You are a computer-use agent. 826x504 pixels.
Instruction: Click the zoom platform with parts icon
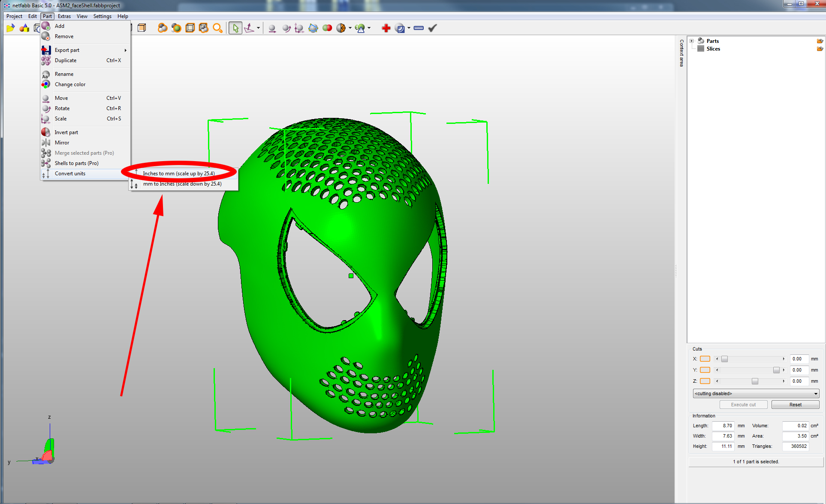[x=204, y=28]
